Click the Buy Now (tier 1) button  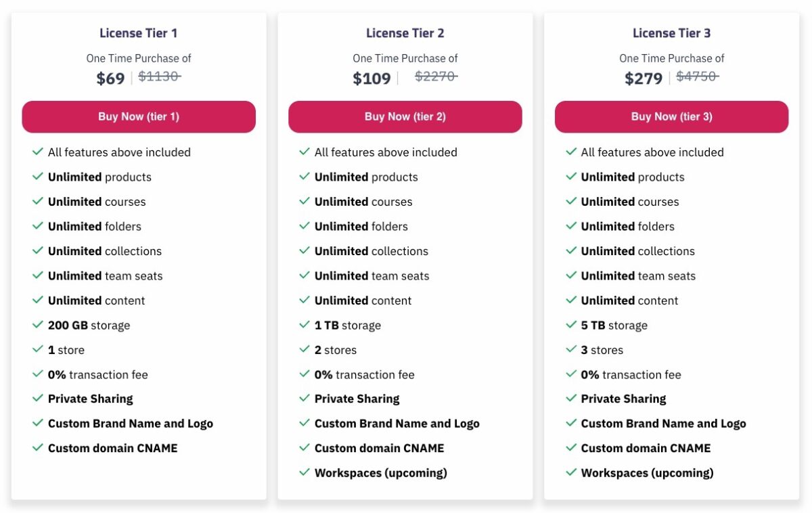pyautogui.click(x=139, y=116)
